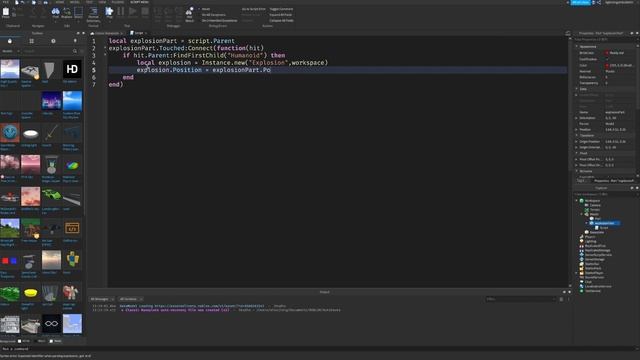Set Toolbox background to None

(55, 341)
